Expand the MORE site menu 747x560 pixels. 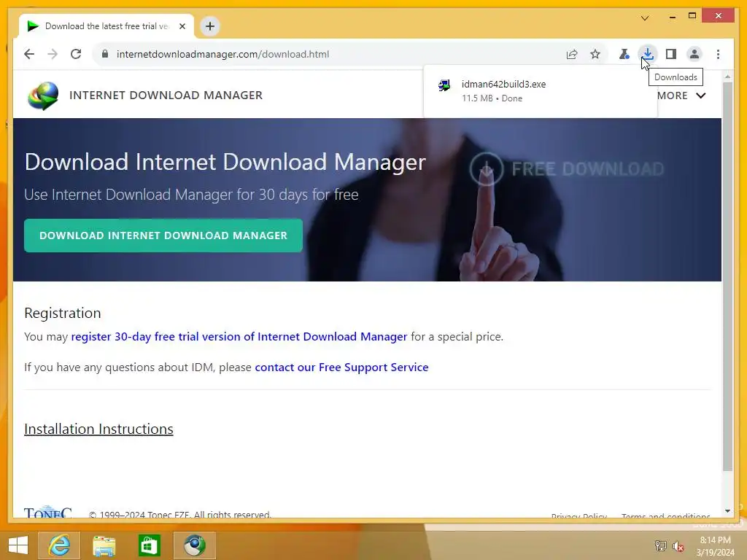pyautogui.click(x=681, y=96)
